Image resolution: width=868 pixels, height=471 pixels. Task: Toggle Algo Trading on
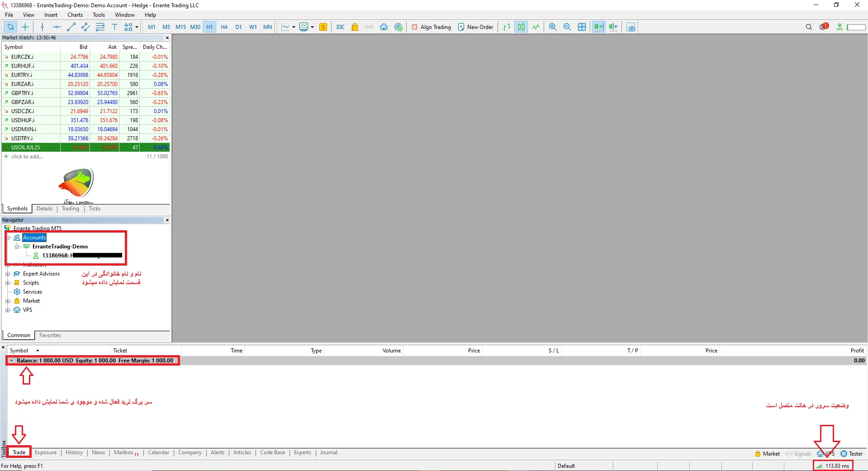pyautogui.click(x=431, y=27)
